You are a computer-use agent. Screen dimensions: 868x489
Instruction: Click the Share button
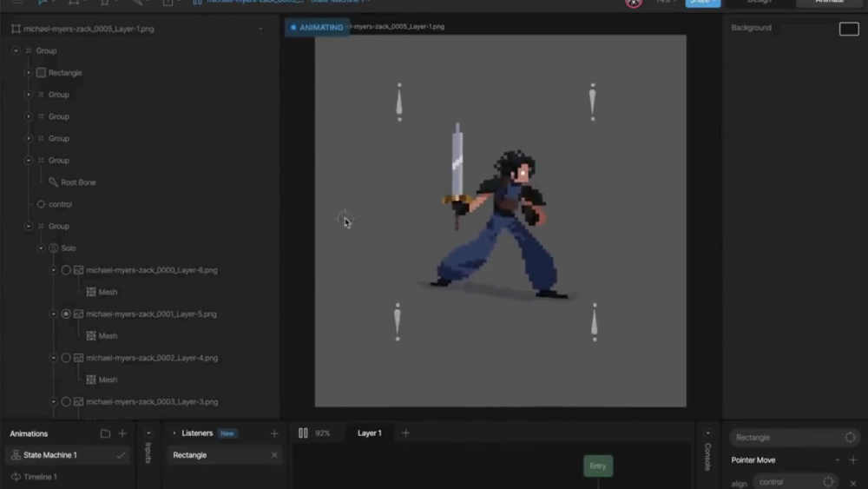pos(702,3)
